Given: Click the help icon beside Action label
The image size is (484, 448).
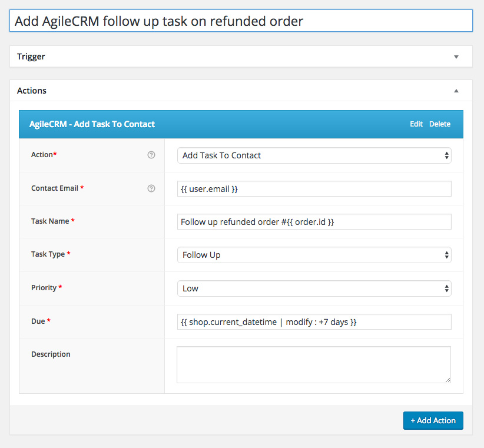Looking at the screenshot, I should point(151,155).
